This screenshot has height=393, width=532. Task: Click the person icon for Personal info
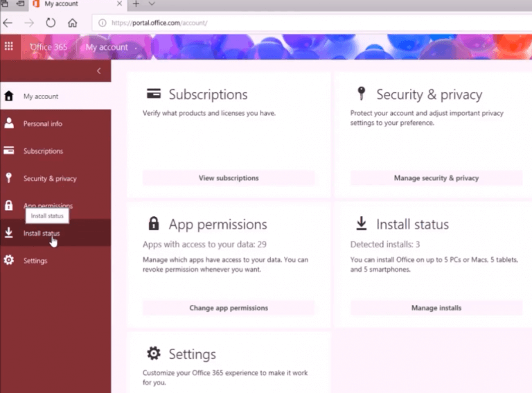click(x=9, y=123)
